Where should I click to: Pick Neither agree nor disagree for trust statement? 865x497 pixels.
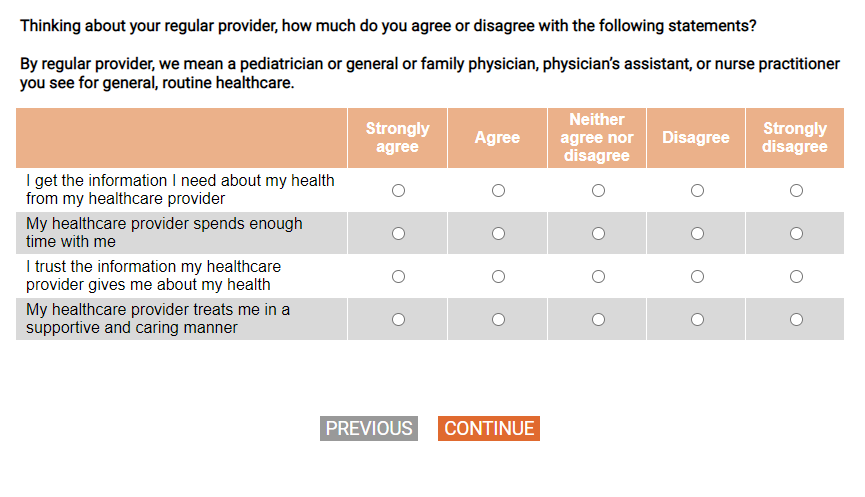597,276
